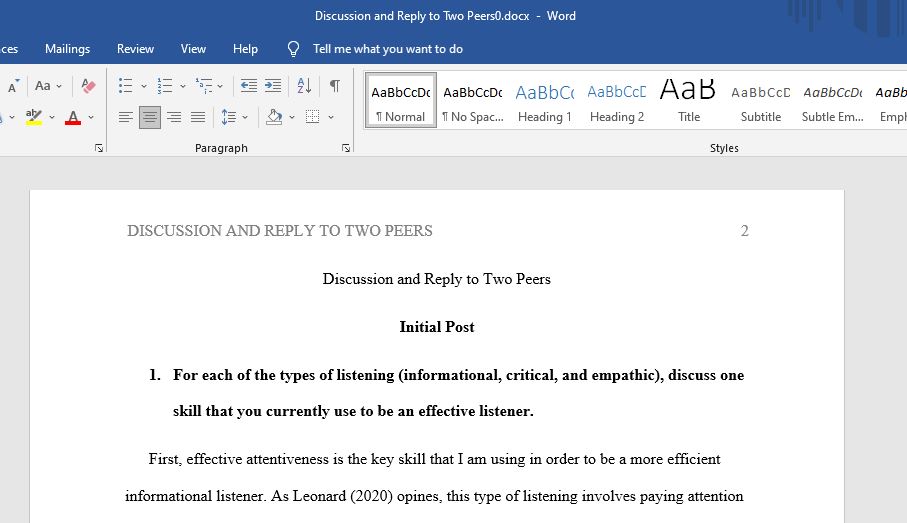Image resolution: width=907 pixels, height=523 pixels.
Task: Open Text Highlight Color dropdown arrow
Action: [x=52, y=117]
